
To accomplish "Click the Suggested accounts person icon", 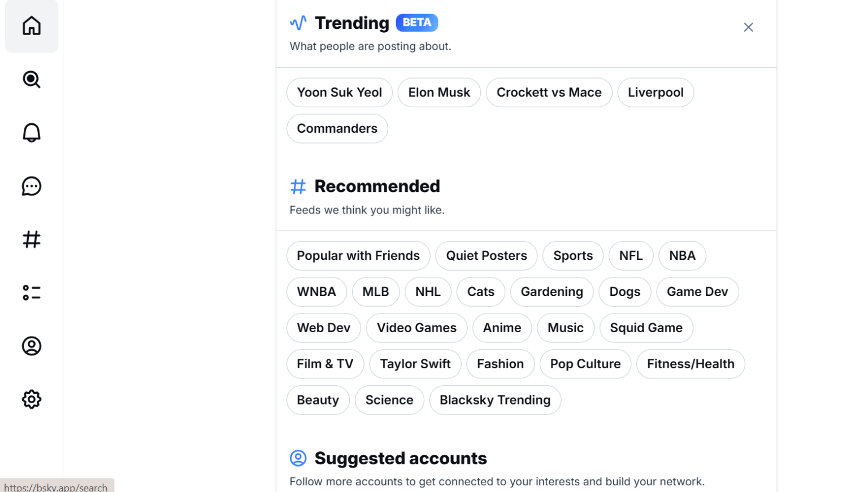I will tap(298, 458).
